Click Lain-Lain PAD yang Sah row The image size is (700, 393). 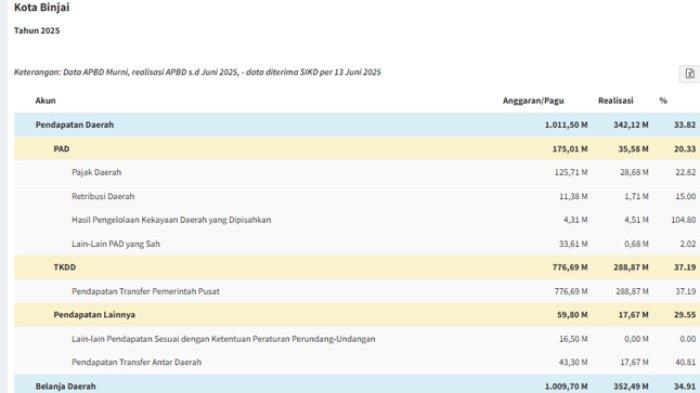[357, 244]
